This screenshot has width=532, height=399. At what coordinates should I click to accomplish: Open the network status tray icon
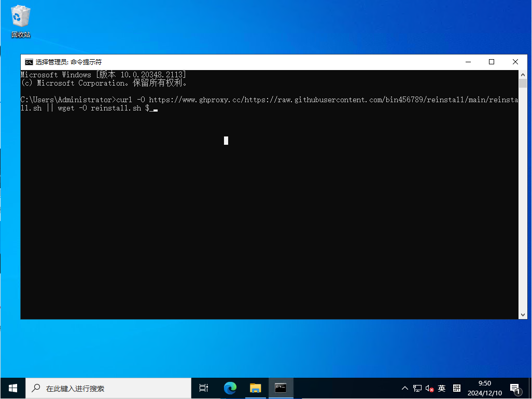[417, 388]
